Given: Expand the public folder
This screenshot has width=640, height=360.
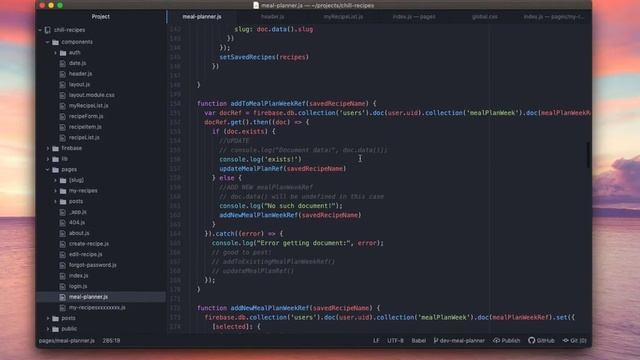Looking at the screenshot, I should (48, 329).
